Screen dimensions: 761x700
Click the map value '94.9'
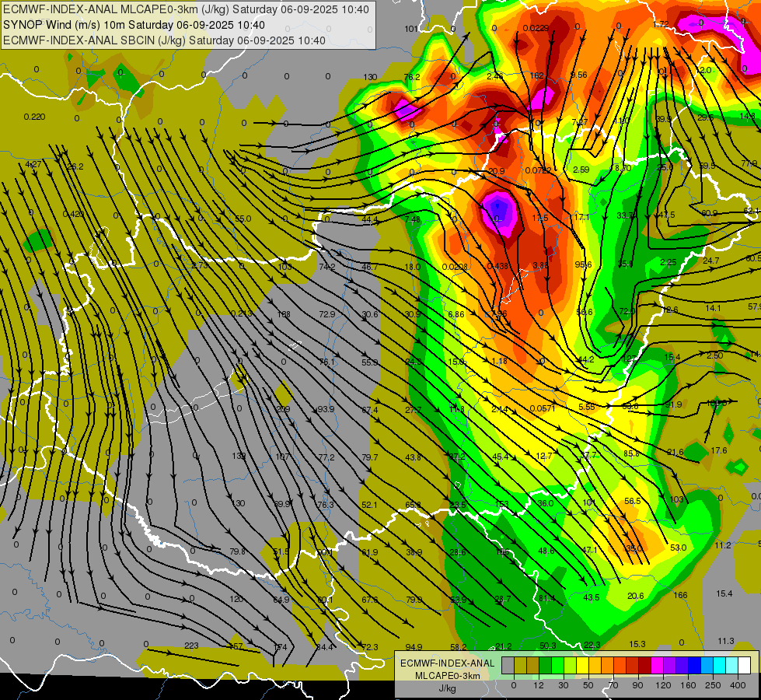coord(414,647)
